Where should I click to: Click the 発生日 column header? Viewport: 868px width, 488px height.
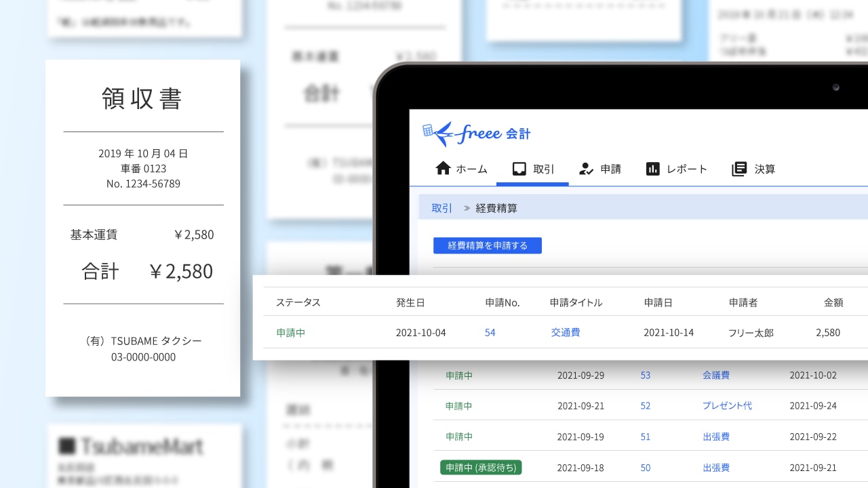click(x=410, y=302)
